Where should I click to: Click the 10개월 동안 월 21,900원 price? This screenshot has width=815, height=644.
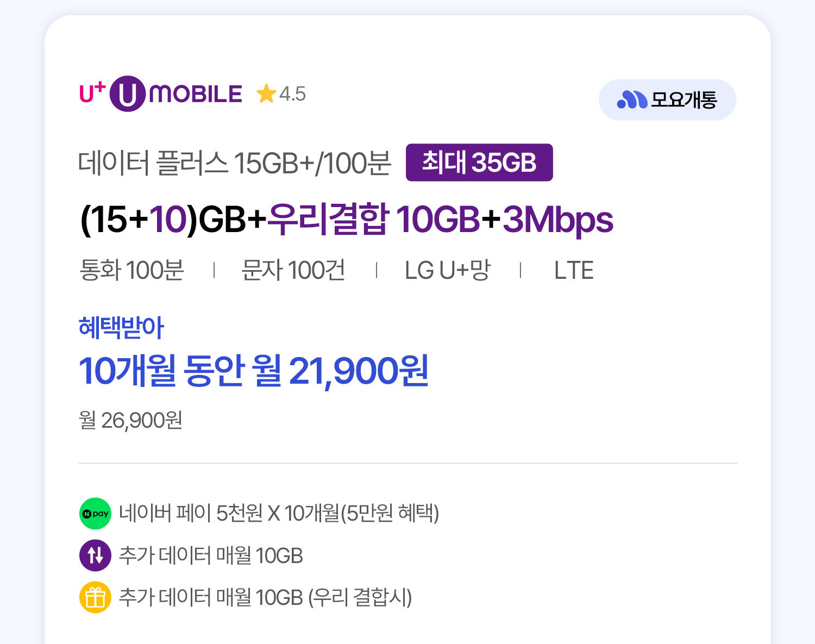[x=254, y=371]
